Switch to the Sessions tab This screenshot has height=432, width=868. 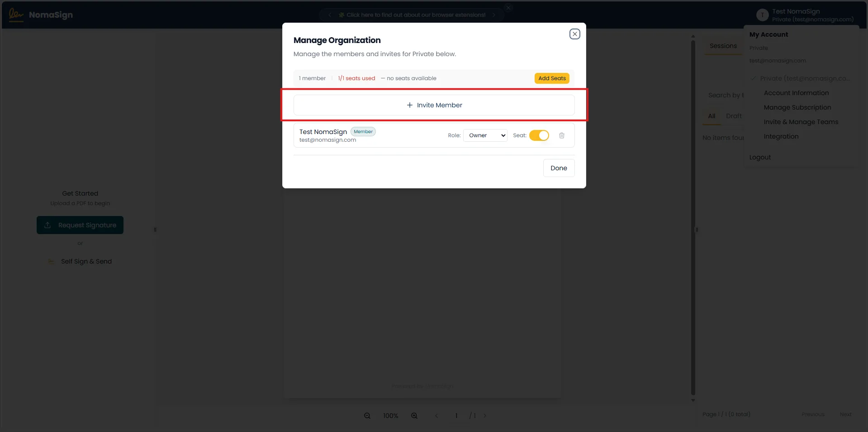(x=723, y=46)
